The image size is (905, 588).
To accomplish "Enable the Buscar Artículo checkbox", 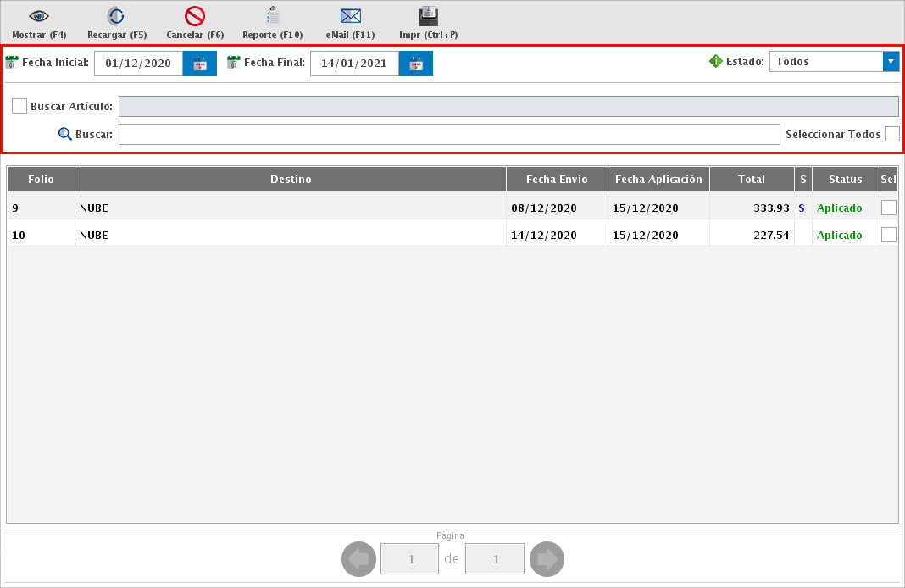I will tap(19, 106).
